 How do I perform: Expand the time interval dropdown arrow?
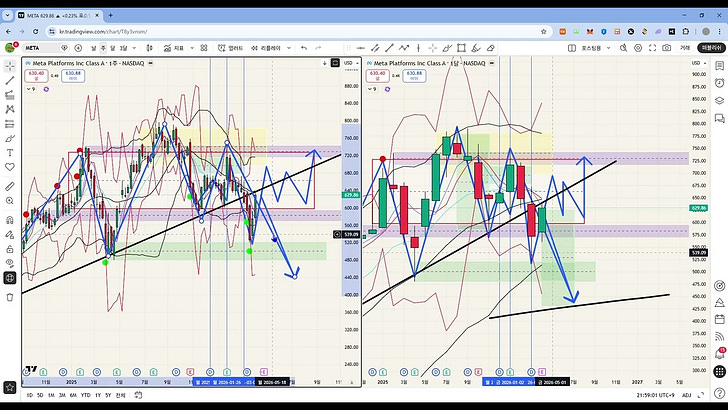point(135,48)
